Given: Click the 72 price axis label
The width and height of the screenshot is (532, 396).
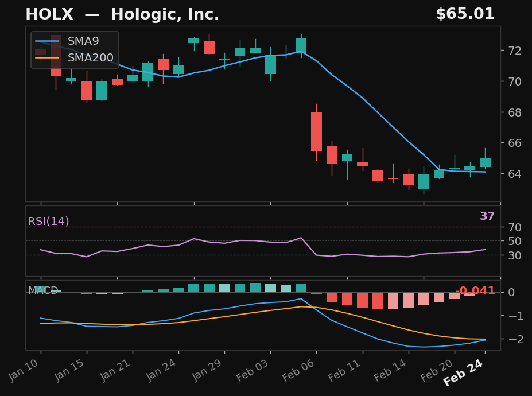Looking at the screenshot, I should 514,51.
